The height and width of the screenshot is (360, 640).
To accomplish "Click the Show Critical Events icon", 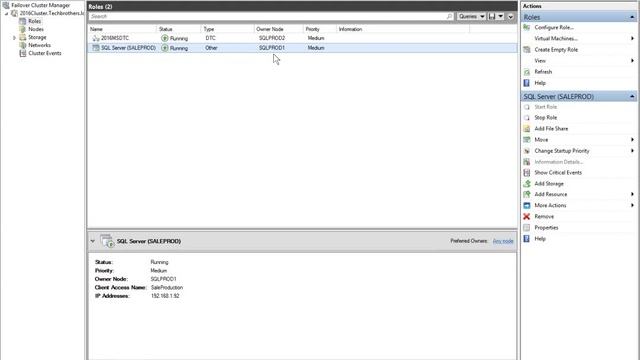I will click(x=527, y=173).
